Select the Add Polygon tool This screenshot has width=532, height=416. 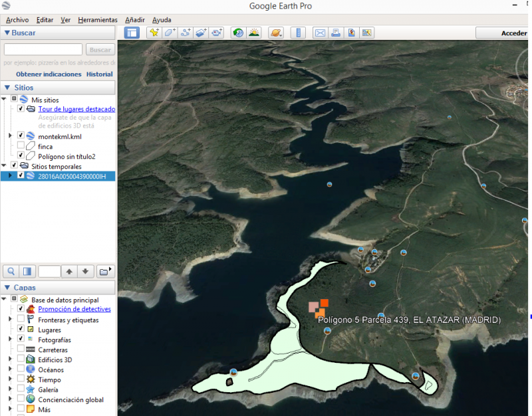170,33
